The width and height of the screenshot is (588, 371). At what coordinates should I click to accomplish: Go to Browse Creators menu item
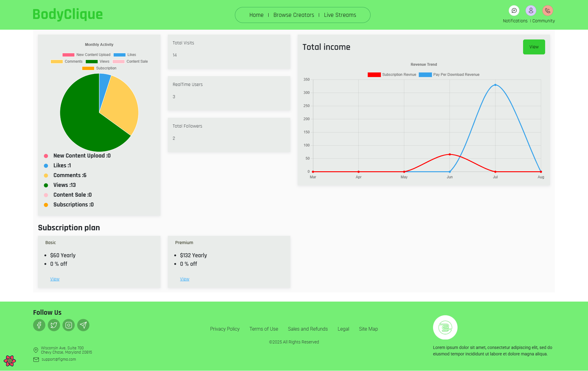[294, 15]
